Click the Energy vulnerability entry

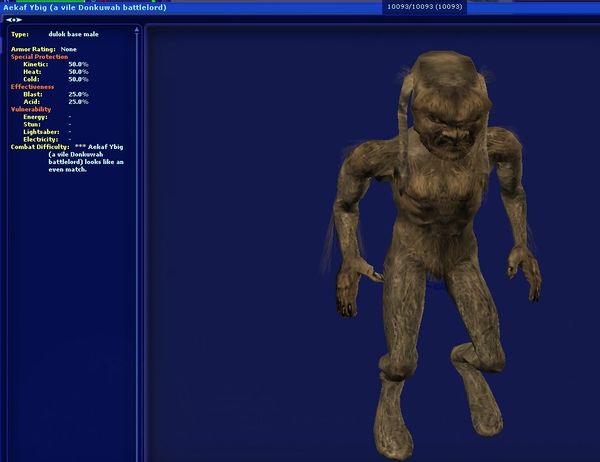pos(47,116)
